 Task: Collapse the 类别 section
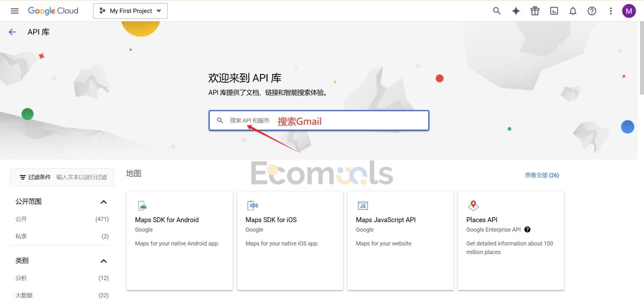(104, 261)
